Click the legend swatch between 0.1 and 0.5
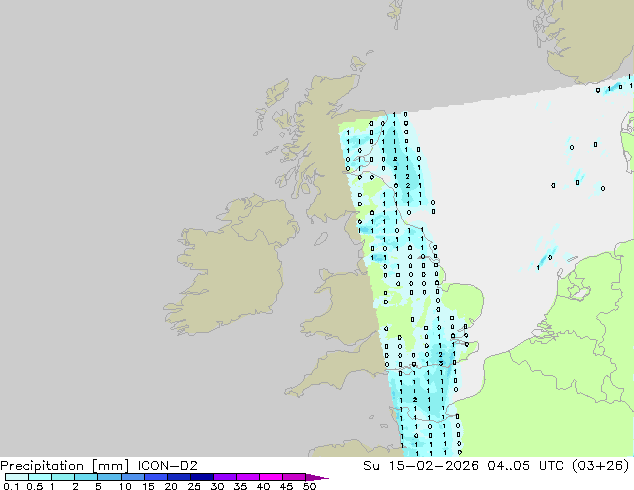 pyautogui.click(x=17, y=477)
